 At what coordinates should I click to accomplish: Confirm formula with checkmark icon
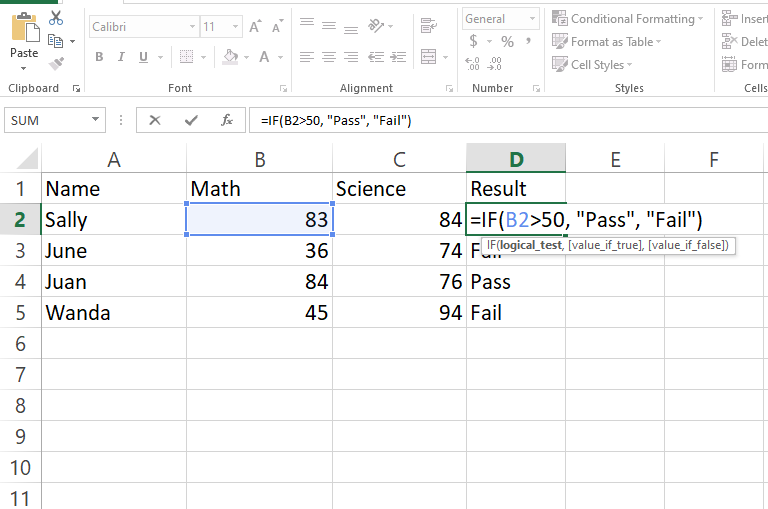tap(191, 120)
